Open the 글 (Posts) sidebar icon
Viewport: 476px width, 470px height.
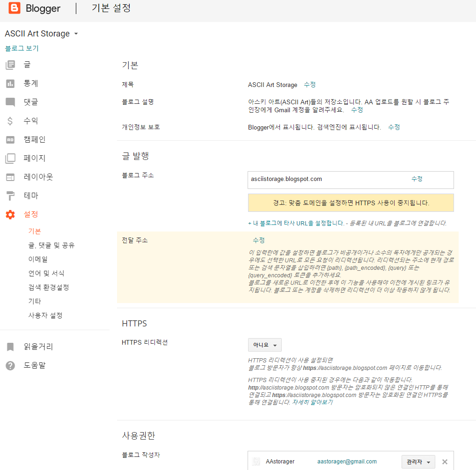point(10,65)
